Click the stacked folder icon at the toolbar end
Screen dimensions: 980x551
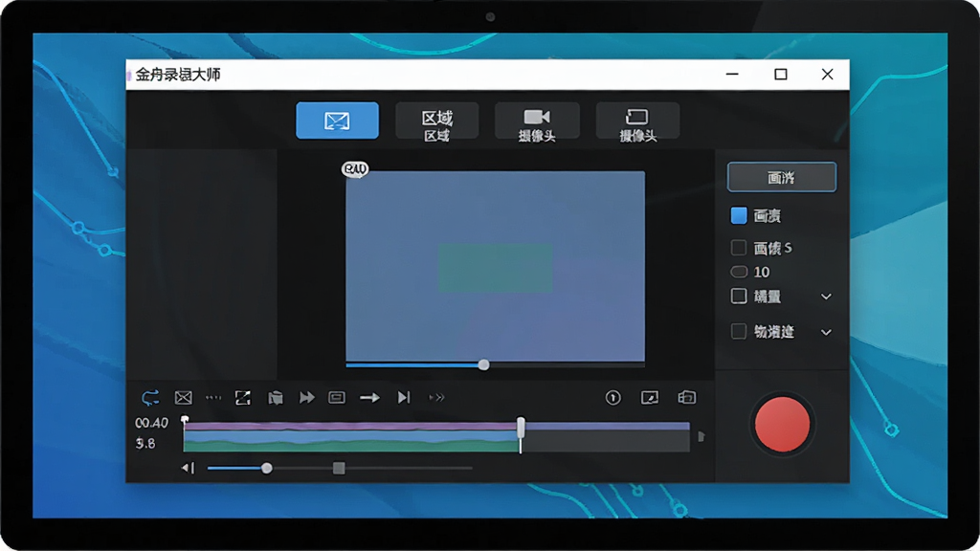687,397
